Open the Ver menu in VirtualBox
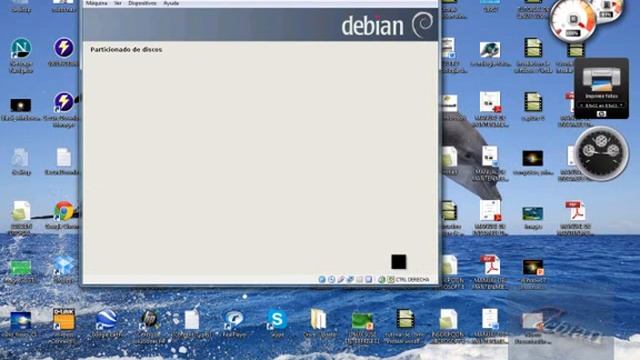The image size is (640, 360). click(118, 3)
